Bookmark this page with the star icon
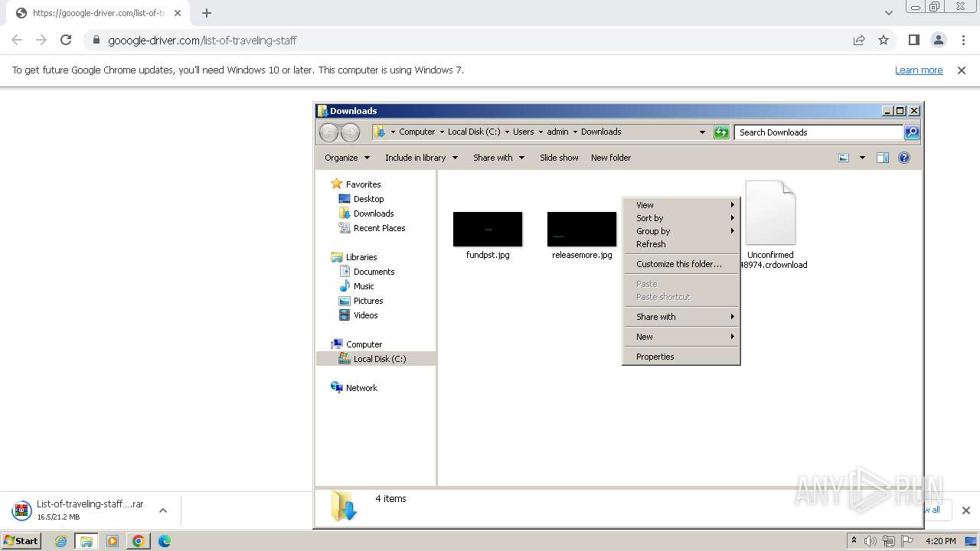 tap(884, 40)
